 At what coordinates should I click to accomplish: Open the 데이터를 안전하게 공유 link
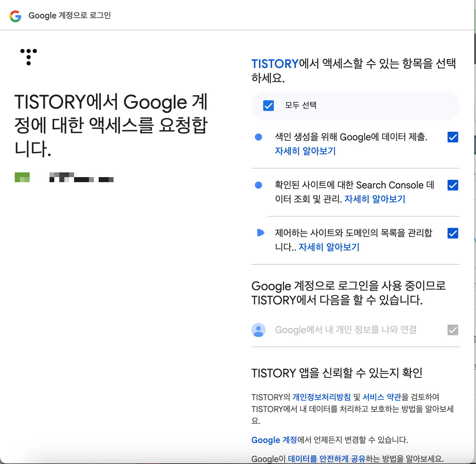click(x=327, y=459)
